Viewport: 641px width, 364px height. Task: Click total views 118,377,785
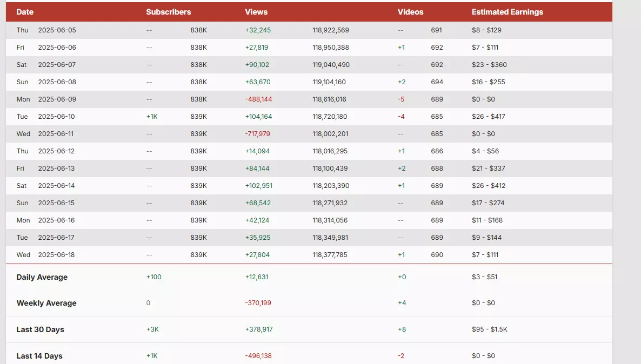coord(330,255)
